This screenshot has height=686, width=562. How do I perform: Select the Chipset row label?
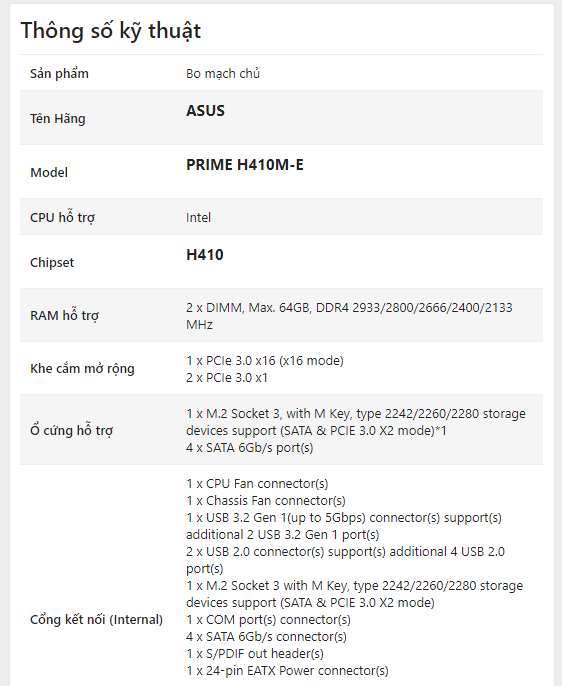52,262
